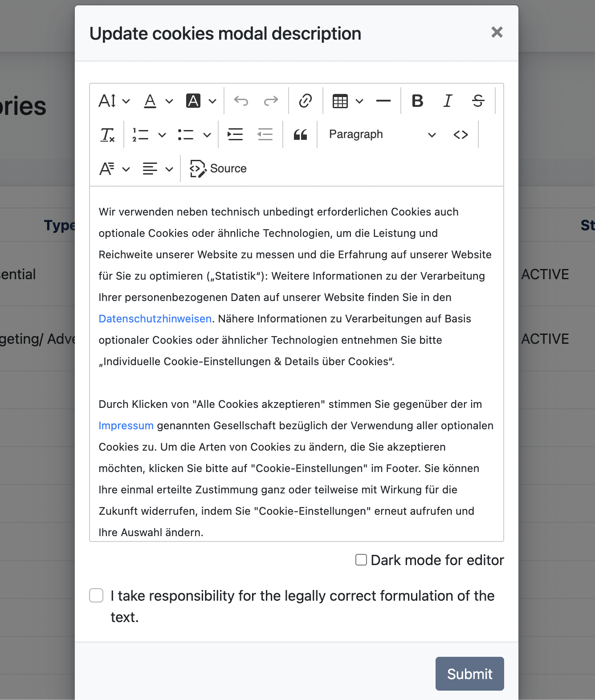Screen dimensions: 595x700
Task: Toggle italic formatting
Action: click(448, 101)
